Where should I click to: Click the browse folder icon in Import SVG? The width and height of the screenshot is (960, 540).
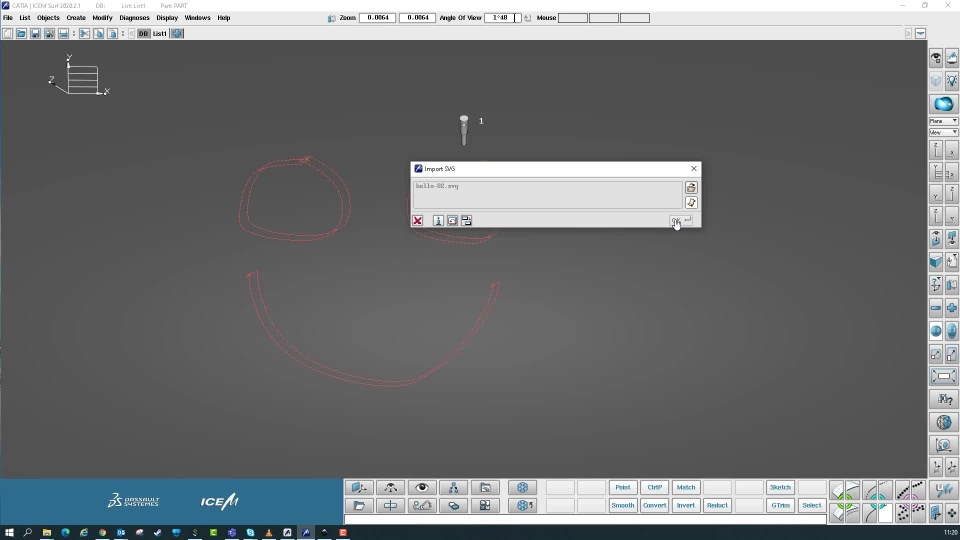[x=691, y=187]
